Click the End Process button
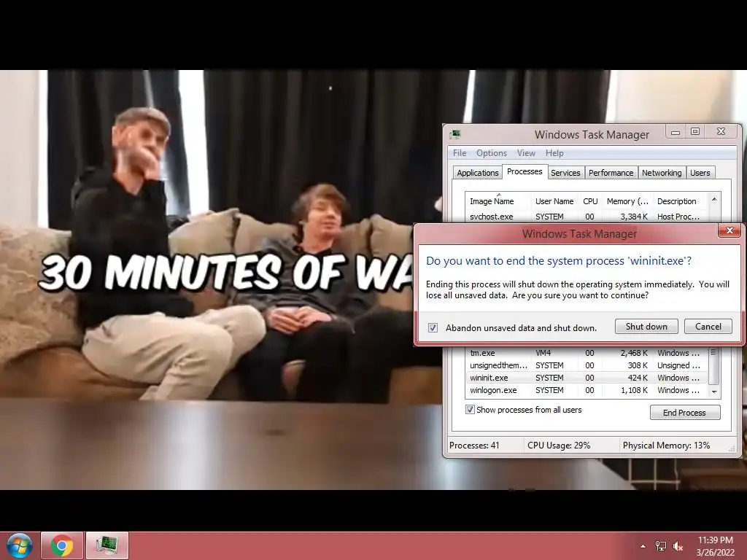Screen dimensions: 747x560 click(684, 413)
